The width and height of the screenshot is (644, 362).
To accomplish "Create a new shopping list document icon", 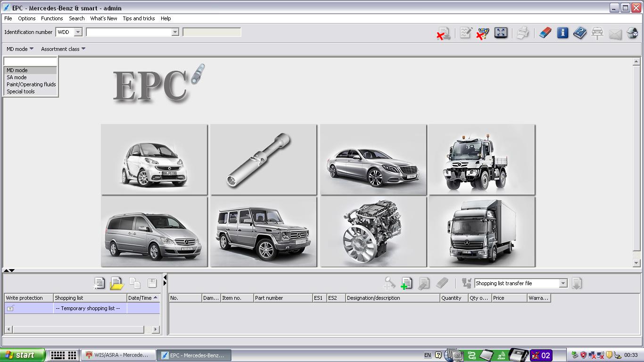I will (99, 283).
